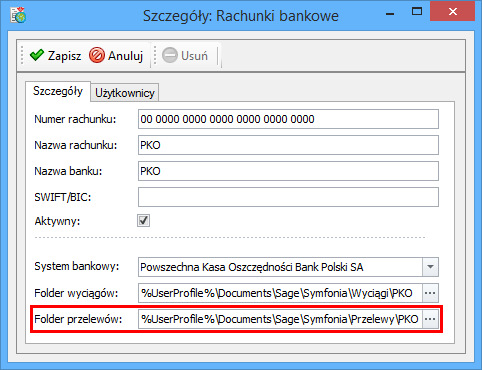Viewport: 482px width, 370px height.
Task: Close the dialog with the red X
Action: pyautogui.click(x=452, y=12)
